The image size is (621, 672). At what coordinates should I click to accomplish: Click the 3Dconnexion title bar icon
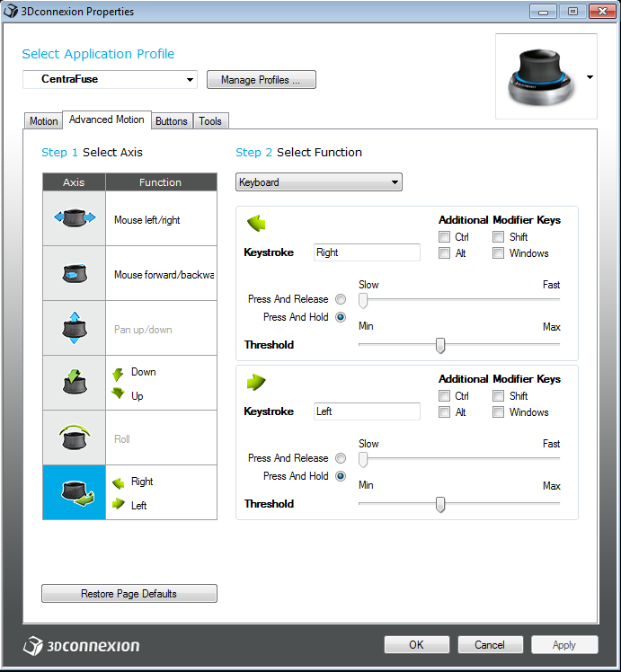point(11,11)
